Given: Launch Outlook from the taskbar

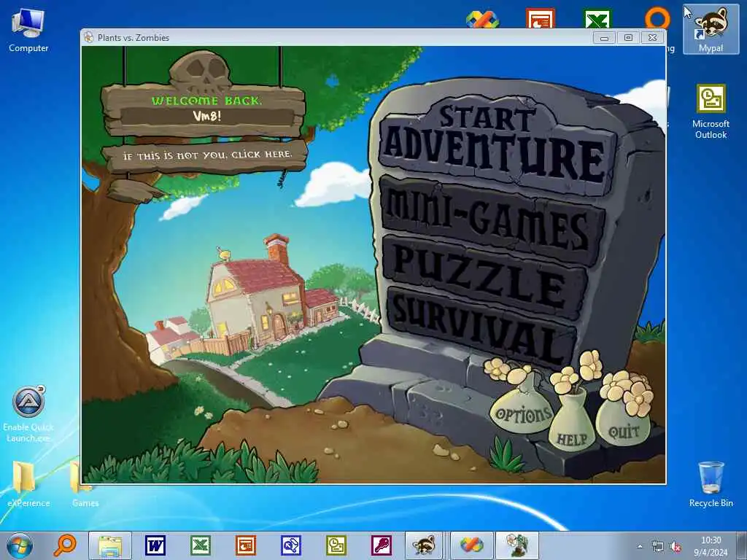Looking at the screenshot, I should coord(336,545).
